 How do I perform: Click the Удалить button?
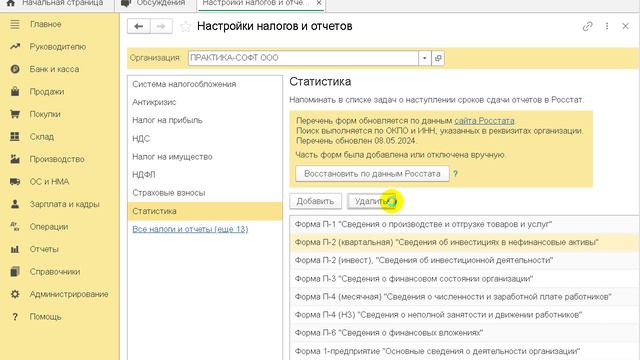(x=371, y=201)
